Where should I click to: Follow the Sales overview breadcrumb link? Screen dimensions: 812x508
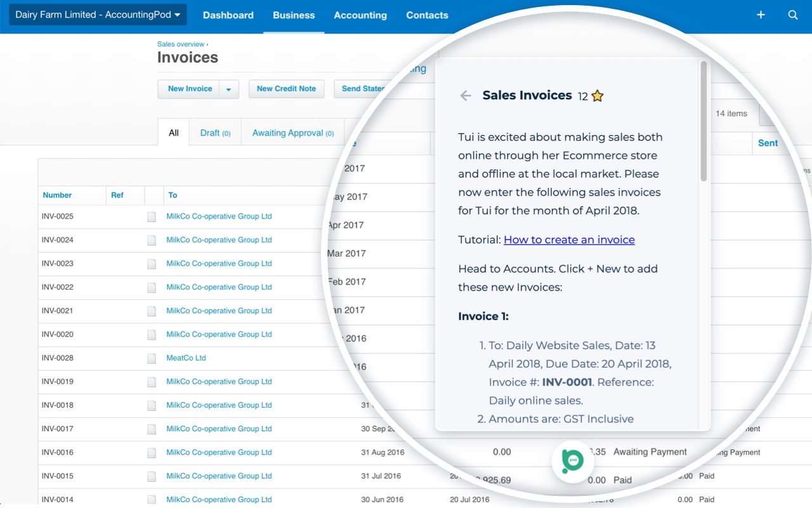pyautogui.click(x=181, y=44)
